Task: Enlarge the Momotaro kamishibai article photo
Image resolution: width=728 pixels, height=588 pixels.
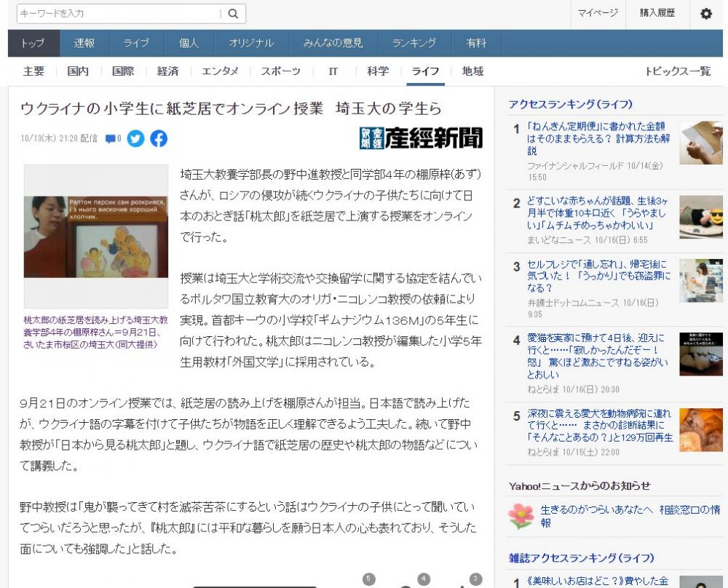Action: click(x=96, y=237)
